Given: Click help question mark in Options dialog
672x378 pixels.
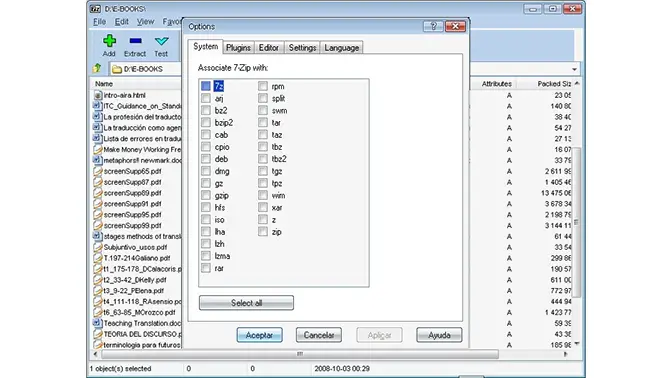Looking at the screenshot, I should [x=433, y=26].
